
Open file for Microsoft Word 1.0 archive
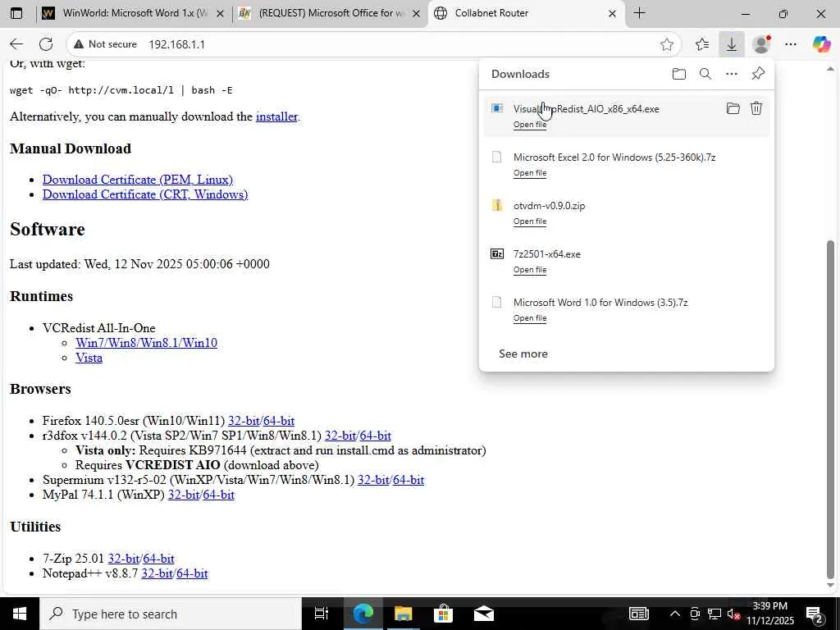pyautogui.click(x=530, y=317)
